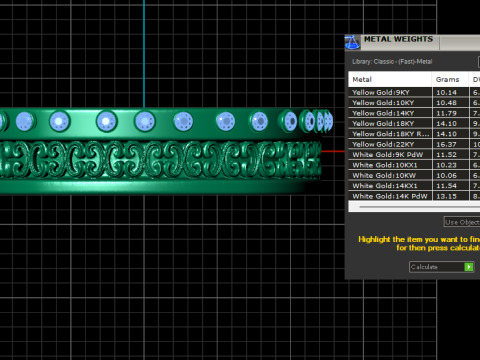
Task: Click the METAL WEIGHTS panel title
Action: tap(398, 39)
